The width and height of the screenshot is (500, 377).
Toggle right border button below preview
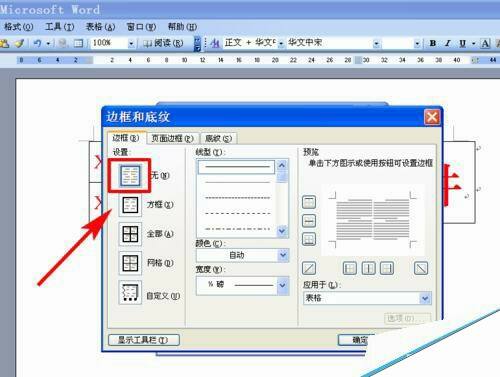[387, 268]
